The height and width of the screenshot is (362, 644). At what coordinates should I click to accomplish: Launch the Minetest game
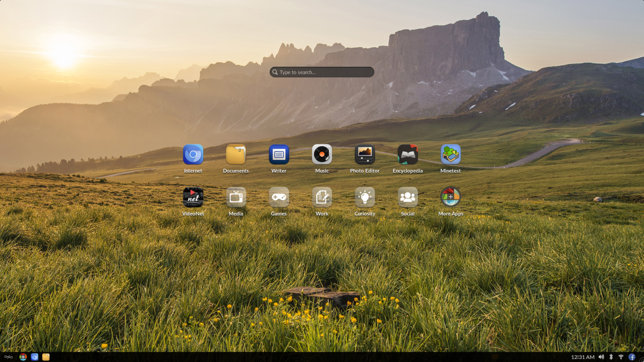(x=451, y=155)
